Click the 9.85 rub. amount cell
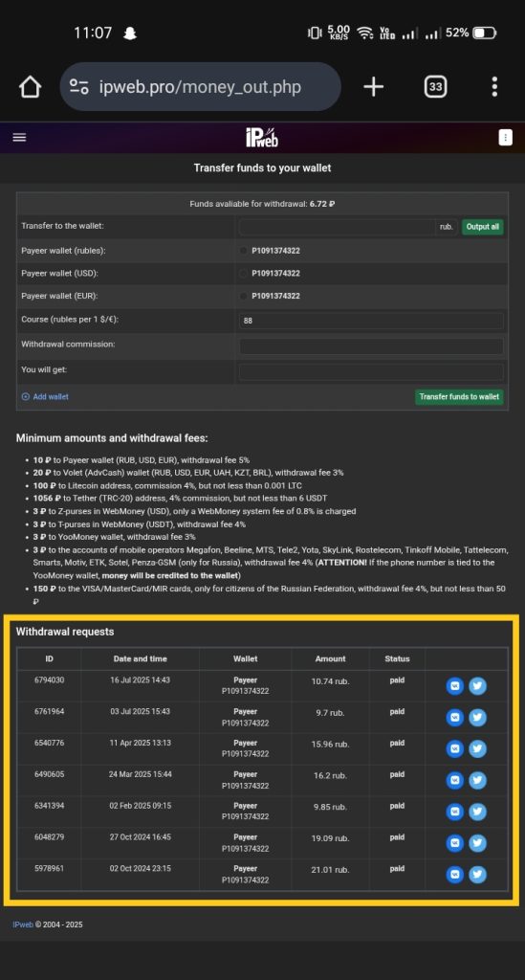 [x=330, y=807]
